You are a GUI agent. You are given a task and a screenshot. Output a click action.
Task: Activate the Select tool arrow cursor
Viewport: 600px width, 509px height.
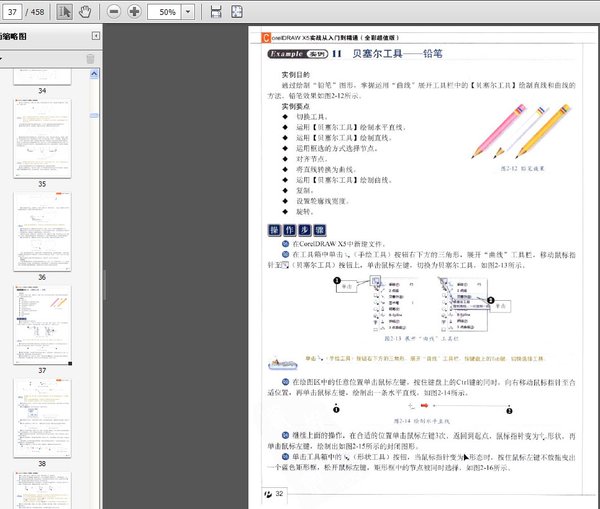(x=65, y=12)
